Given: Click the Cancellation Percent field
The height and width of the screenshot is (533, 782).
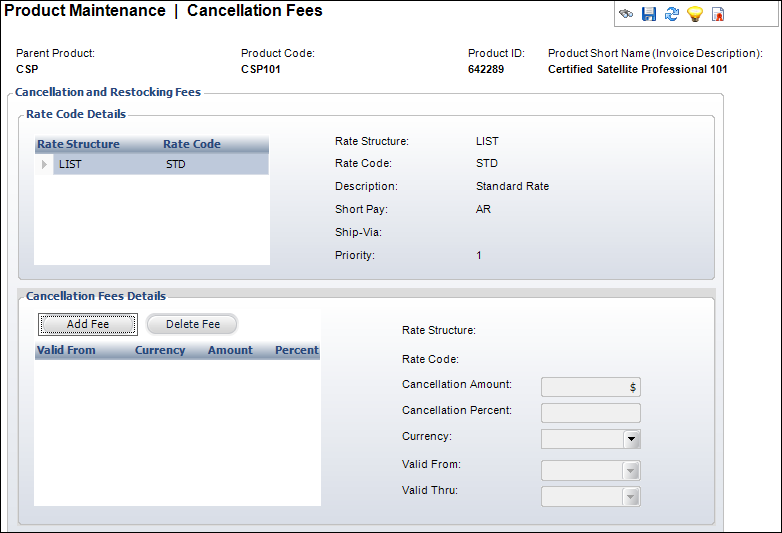Looking at the screenshot, I should pos(590,413).
